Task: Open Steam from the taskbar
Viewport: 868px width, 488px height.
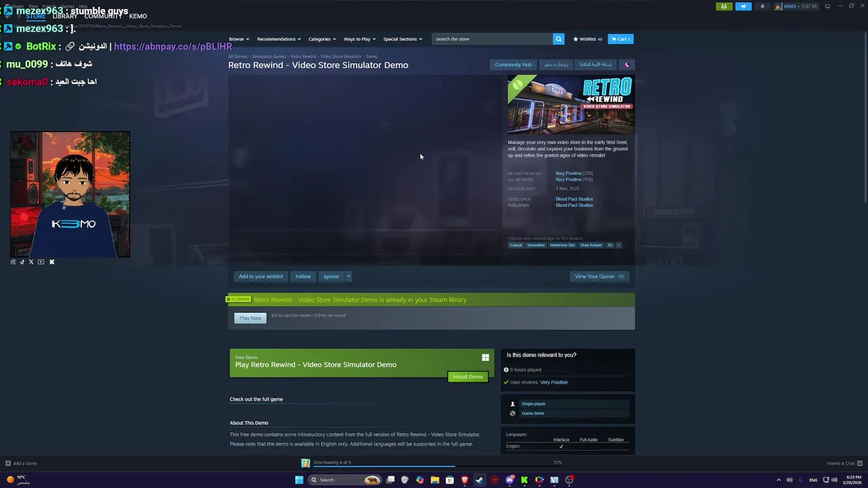Action: tap(479, 480)
